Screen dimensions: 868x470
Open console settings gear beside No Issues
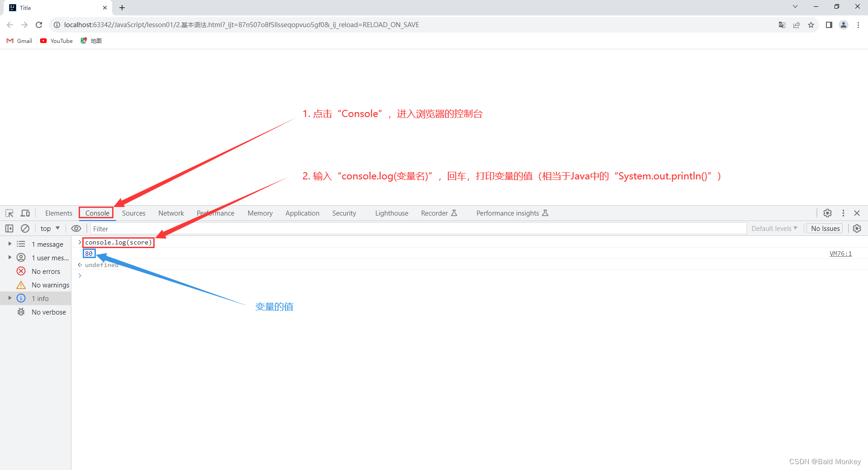(857, 229)
